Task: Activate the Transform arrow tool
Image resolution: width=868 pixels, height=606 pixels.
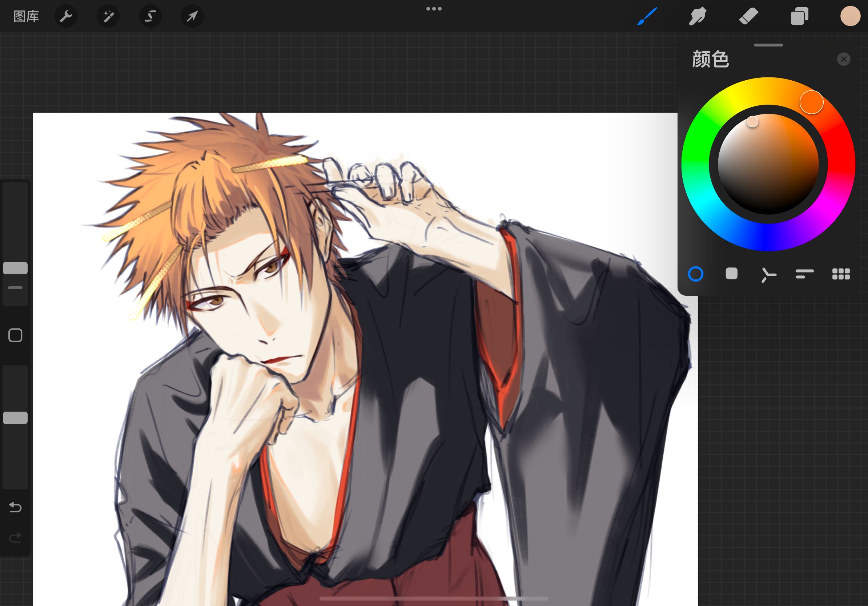Action: pos(192,16)
